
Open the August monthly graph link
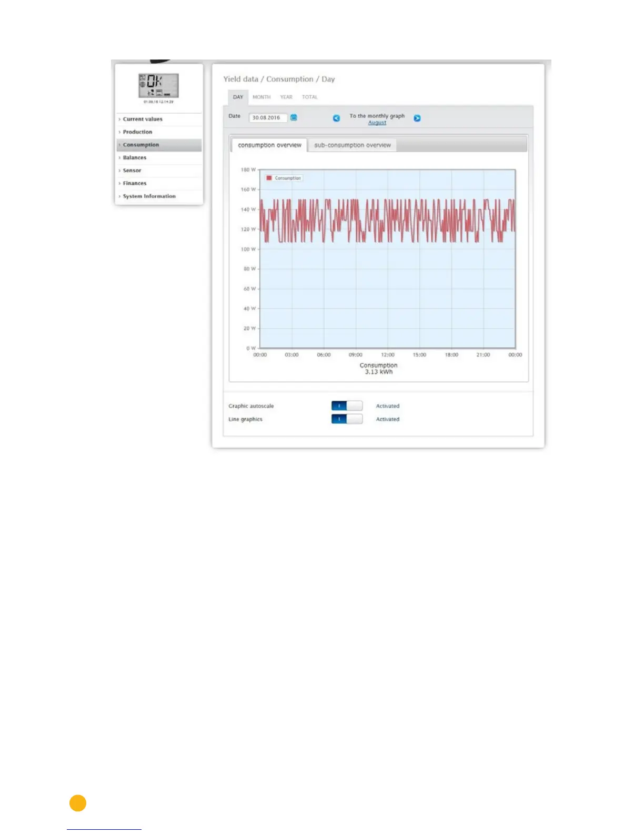tap(377, 123)
